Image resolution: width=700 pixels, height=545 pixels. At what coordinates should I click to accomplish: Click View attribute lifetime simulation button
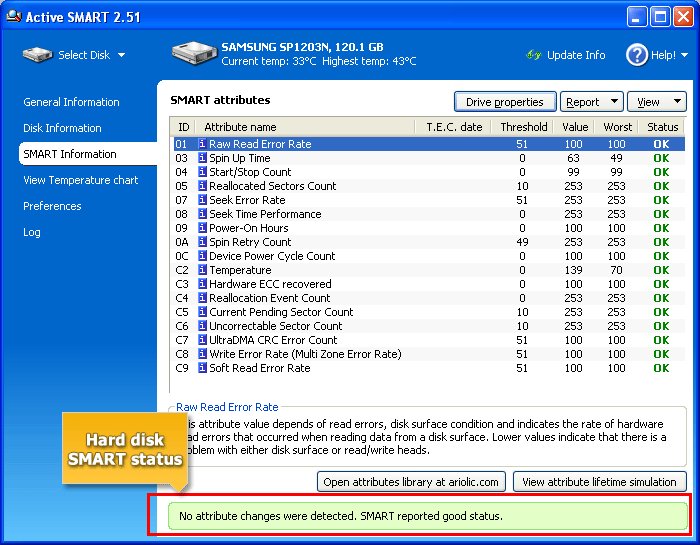click(600, 482)
